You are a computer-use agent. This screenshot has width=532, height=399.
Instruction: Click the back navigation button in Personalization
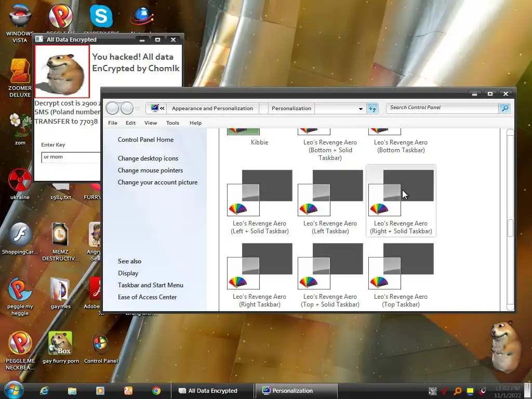coord(112,109)
